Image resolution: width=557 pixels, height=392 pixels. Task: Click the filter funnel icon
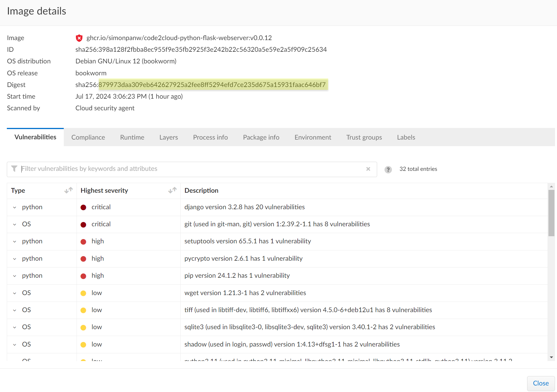tap(14, 169)
